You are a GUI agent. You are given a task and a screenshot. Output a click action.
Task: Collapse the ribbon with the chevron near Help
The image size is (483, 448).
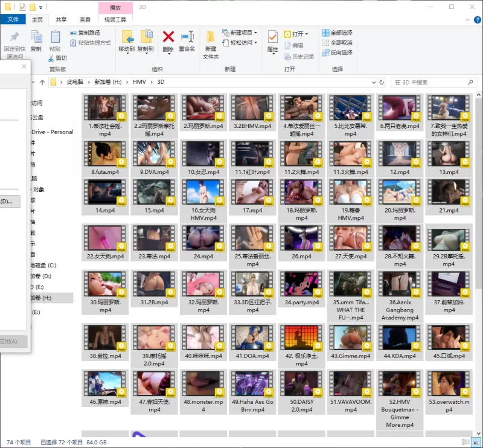click(467, 20)
